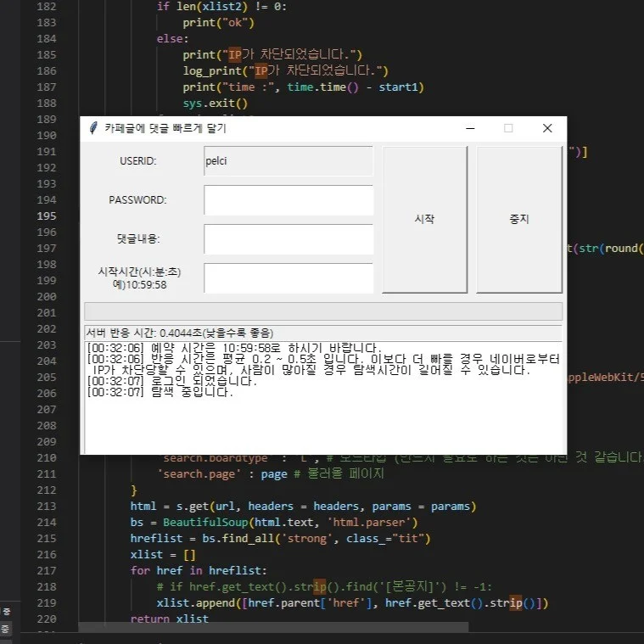The height and width of the screenshot is (644, 644).
Task: Click the editor horizontal scrollbar at the bottom
Action: coord(273,627)
